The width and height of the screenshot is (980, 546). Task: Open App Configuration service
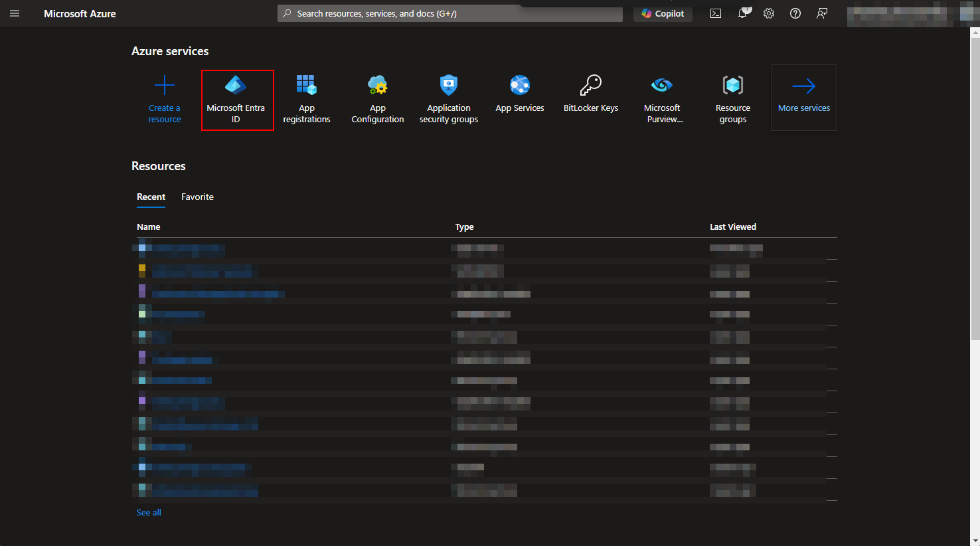pyautogui.click(x=377, y=100)
